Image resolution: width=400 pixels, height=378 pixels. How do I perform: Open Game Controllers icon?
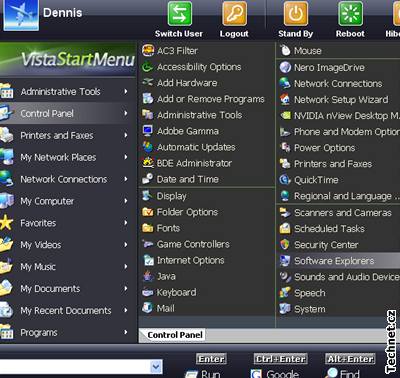[148, 244]
